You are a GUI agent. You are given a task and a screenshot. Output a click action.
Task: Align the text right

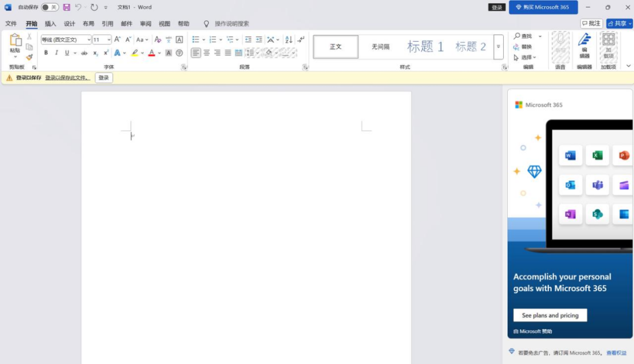point(217,53)
